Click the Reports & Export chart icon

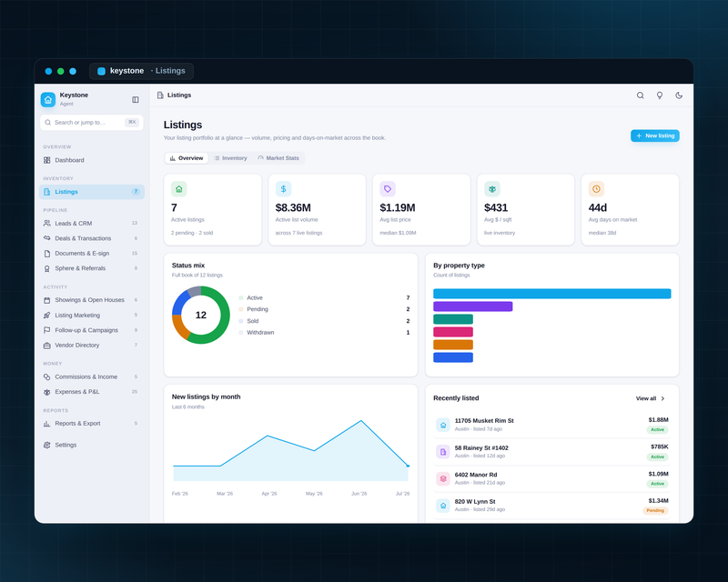pyautogui.click(x=47, y=423)
